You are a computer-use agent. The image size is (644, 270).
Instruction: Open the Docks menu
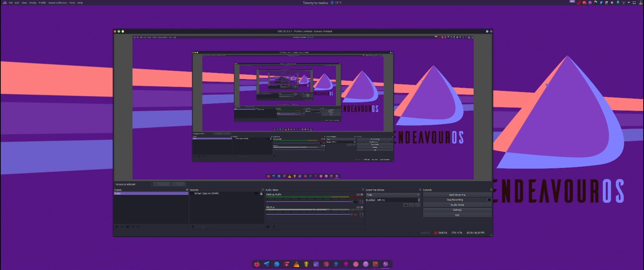33,3
